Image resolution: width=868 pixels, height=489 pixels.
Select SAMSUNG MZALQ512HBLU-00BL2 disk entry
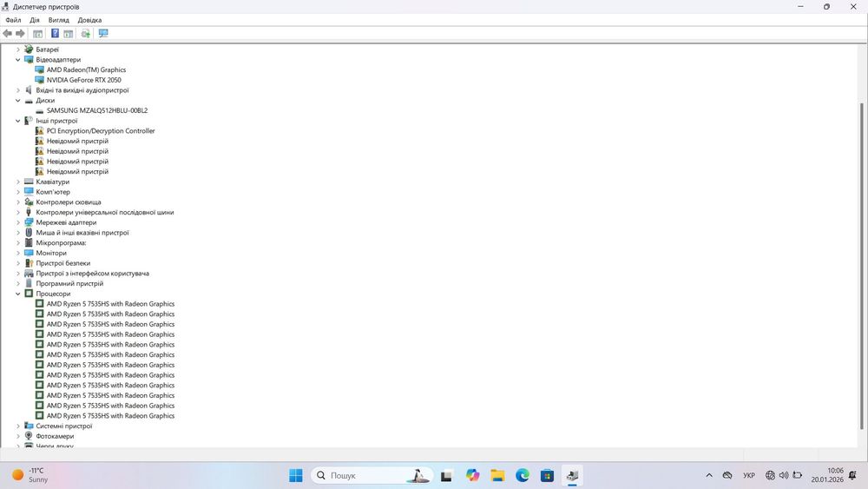point(97,111)
